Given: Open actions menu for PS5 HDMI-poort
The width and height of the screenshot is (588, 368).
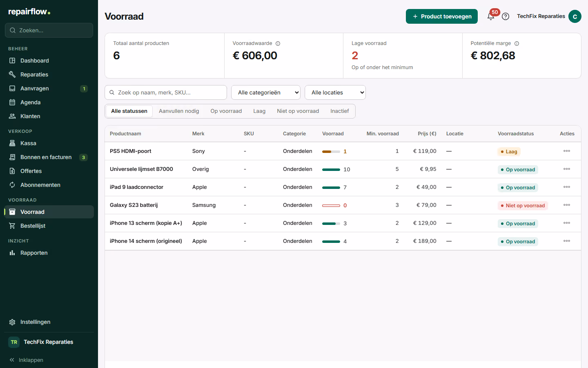Looking at the screenshot, I should 567,151.
